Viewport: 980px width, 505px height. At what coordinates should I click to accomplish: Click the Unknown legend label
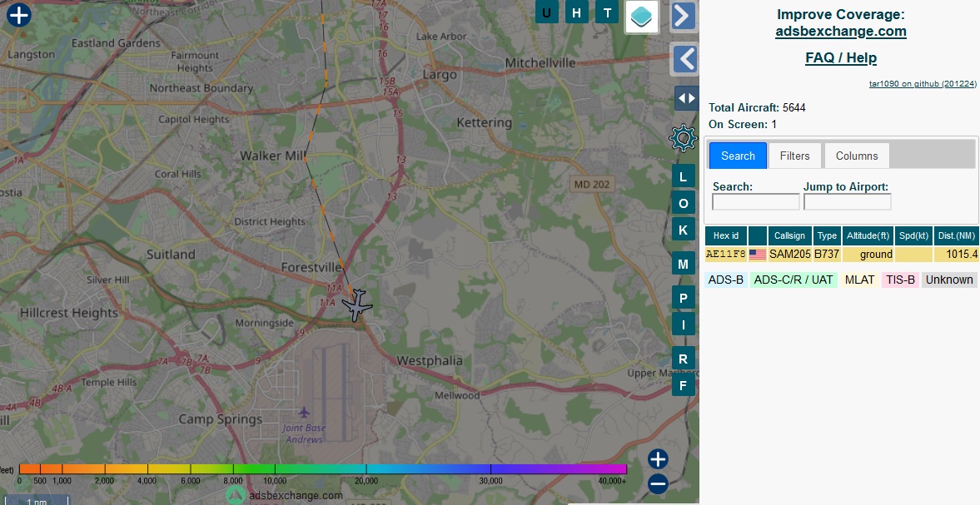[948, 280]
